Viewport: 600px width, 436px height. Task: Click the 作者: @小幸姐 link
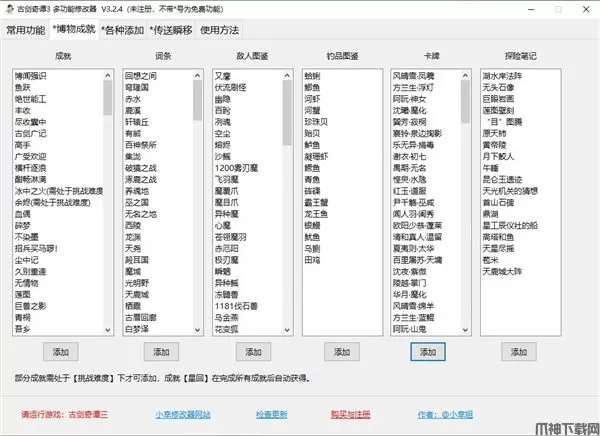[x=445, y=415]
